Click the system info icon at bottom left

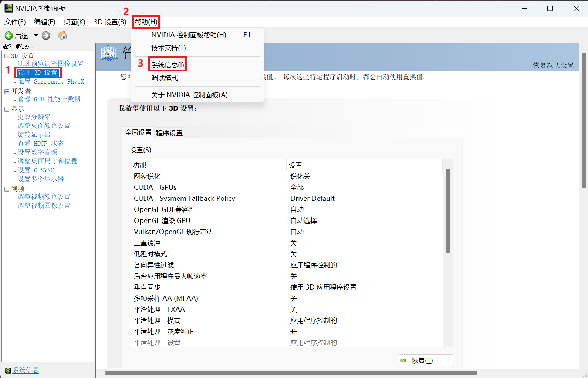tap(8, 370)
